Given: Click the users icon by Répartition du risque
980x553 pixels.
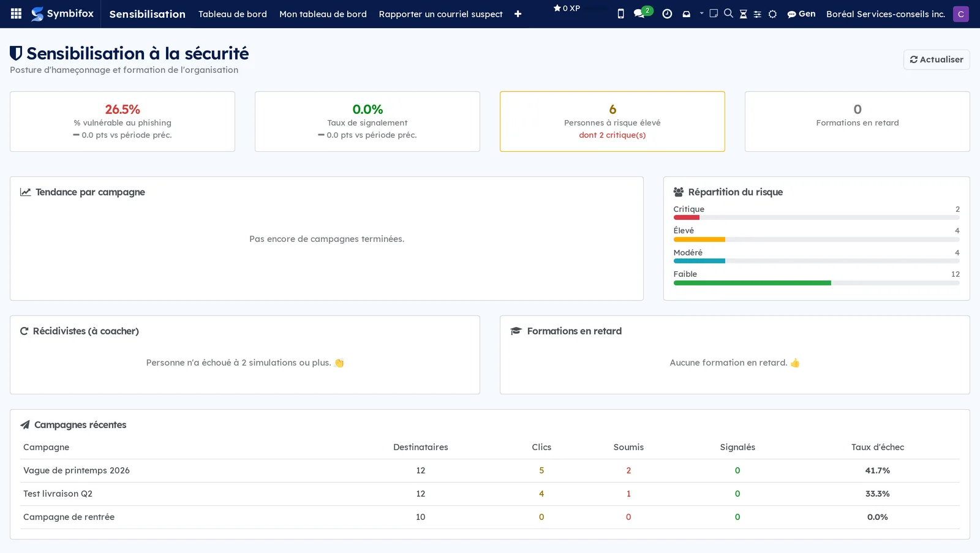Looking at the screenshot, I should 679,192.
